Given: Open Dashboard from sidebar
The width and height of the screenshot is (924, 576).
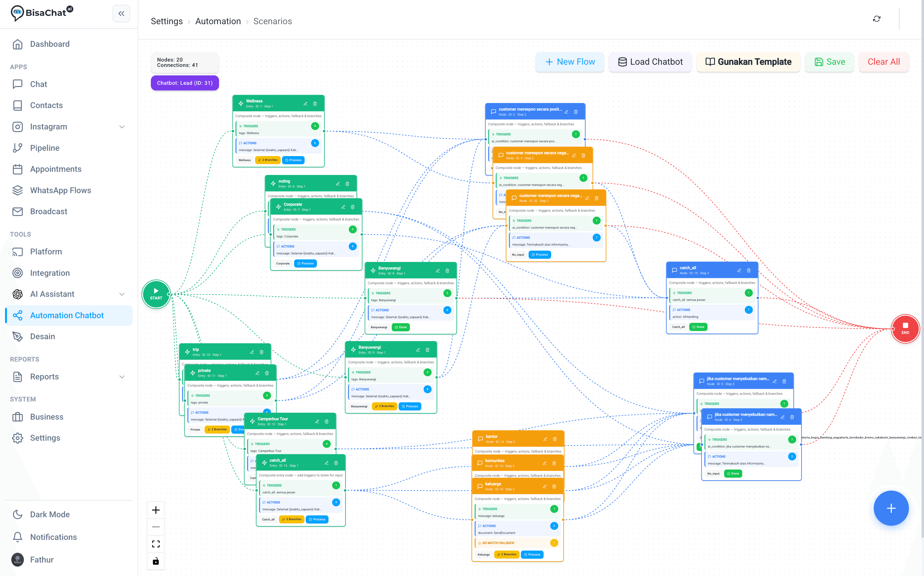Looking at the screenshot, I should 69,44.
